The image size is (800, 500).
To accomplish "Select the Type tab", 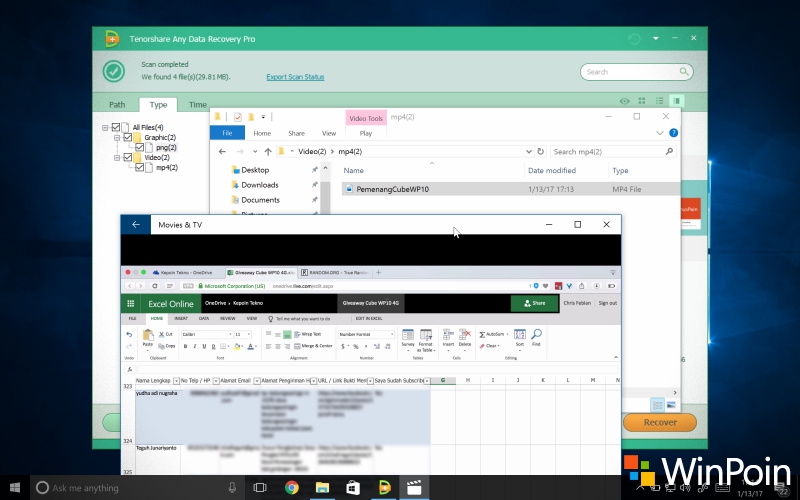I will coord(158,105).
